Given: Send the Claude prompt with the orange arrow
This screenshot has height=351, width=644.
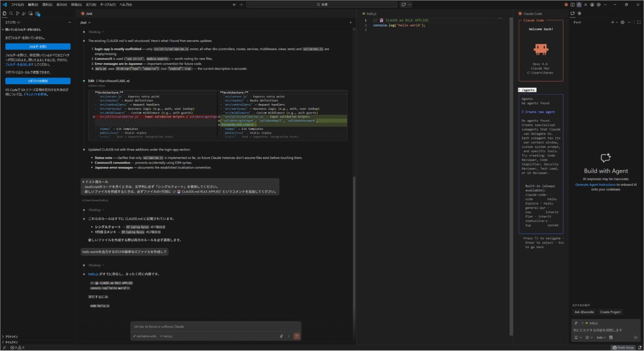Looking at the screenshot, I should click(x=297, y=336).
